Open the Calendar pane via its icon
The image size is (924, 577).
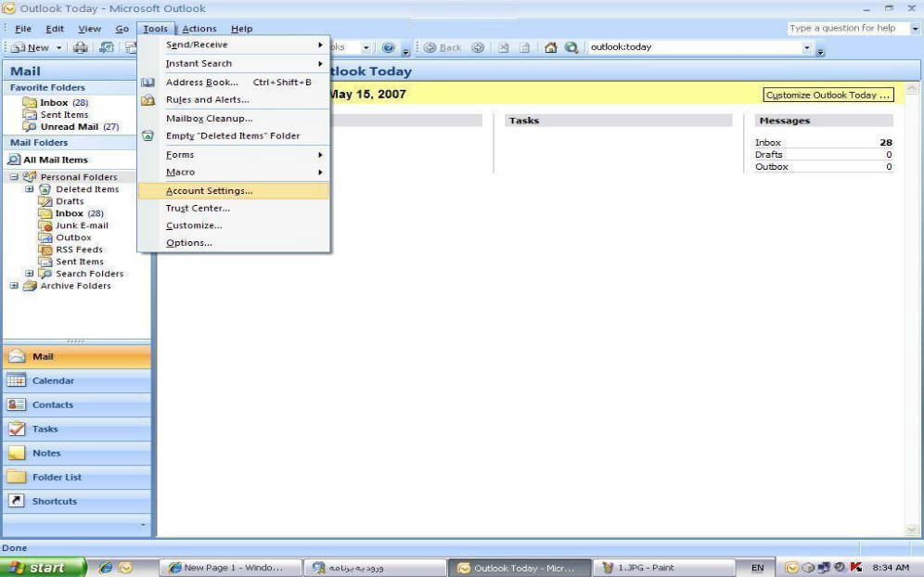(x=17, y=380)
